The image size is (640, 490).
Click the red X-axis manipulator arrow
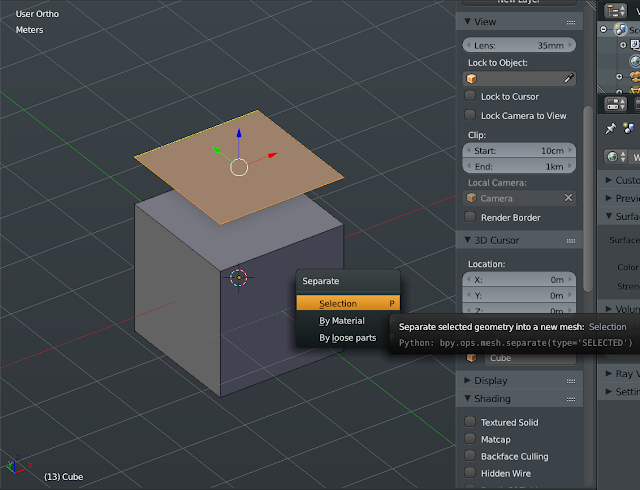273,155
